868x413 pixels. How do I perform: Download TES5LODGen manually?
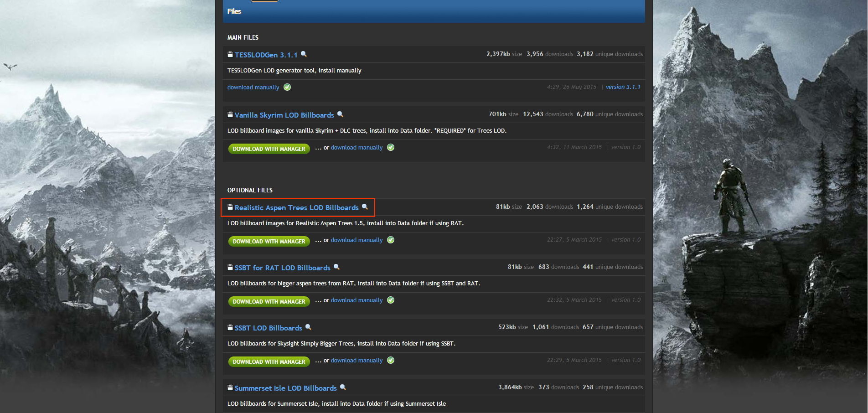coord(253,87)
